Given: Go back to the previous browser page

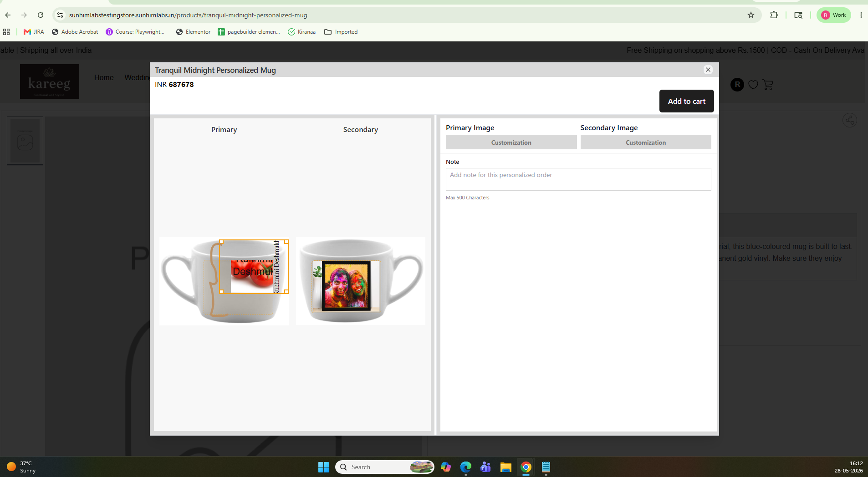Looking at the screenshot, I should [8, 15].
